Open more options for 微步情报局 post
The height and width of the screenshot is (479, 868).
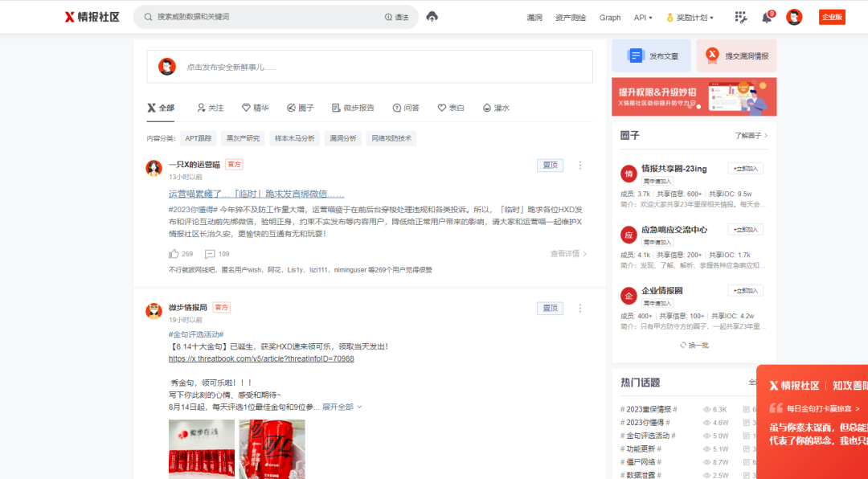(580, 308)
